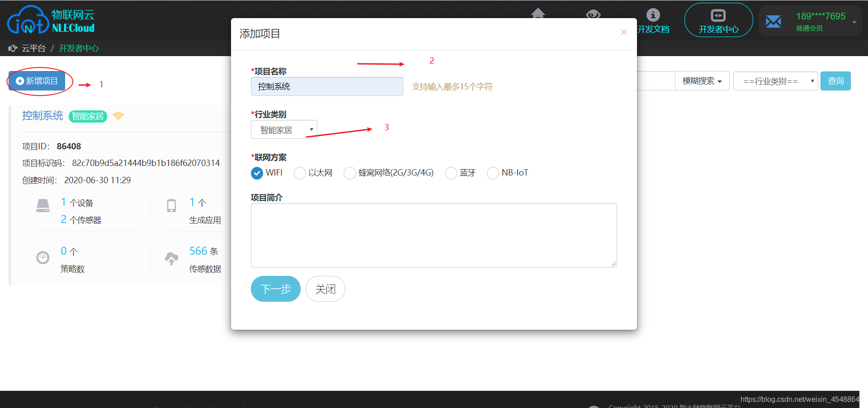Click the 下一步 button

[x=276, y=289]
